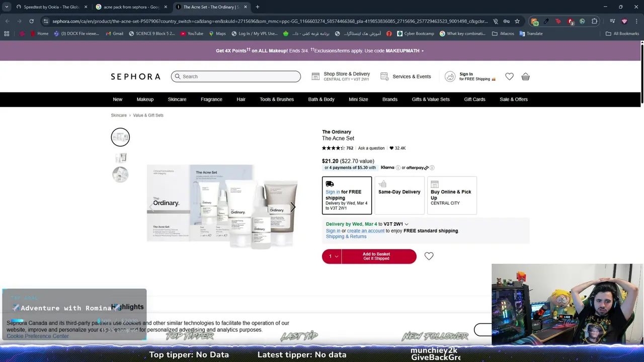The height and width of the screenshot is (362, 644).
Task: Click the Shop Store & Delivery store icon
Action: click(x=315, y=76)
